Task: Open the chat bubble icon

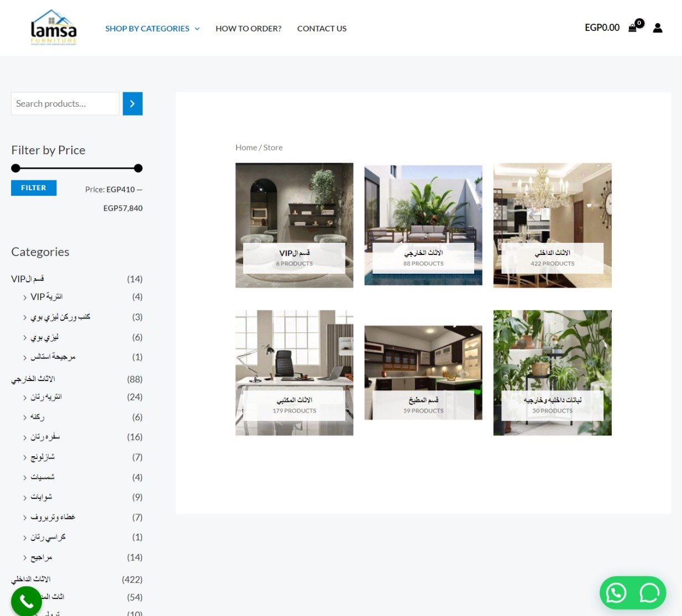Action: click(x=649, y=593)
